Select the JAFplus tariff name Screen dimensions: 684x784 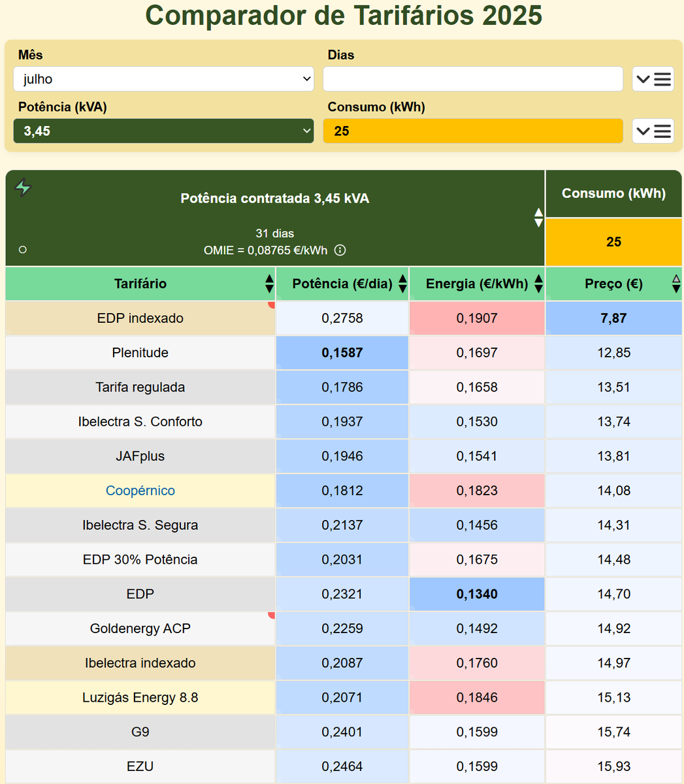click(x=140, y=456)
